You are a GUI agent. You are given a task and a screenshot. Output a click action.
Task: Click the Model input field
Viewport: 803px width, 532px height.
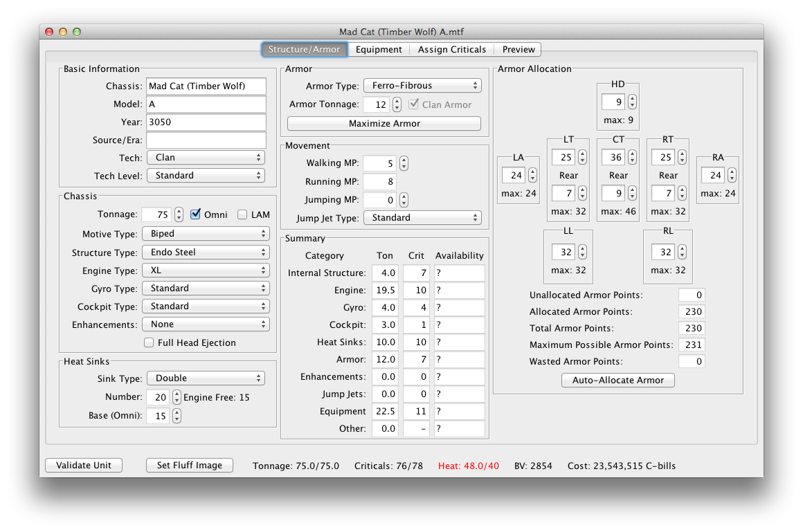pyautogui.click(x=206, y=104)
